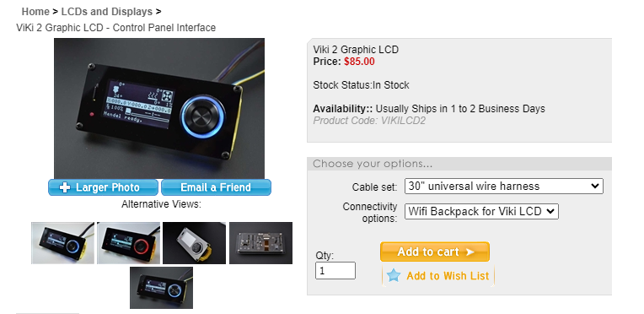Click the plus icon on Larger Photo
The height and width of the screenshot is (314, 644).
[64, 187]
